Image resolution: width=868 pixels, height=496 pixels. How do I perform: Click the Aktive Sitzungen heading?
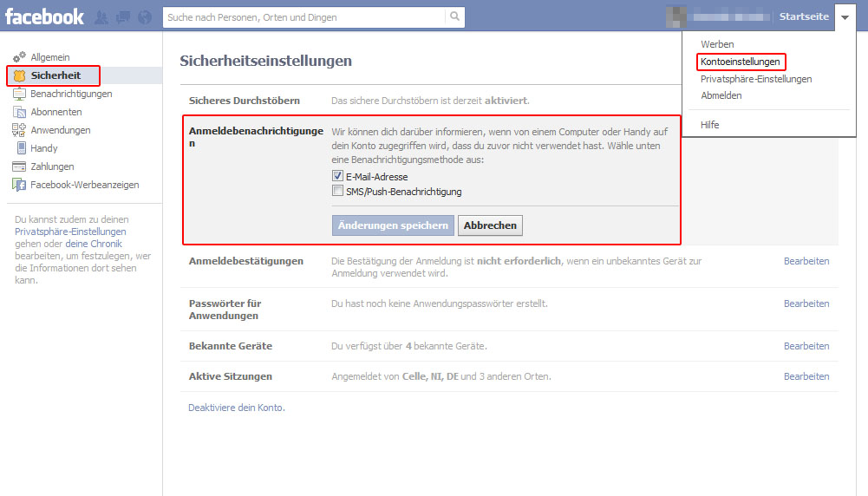pos(231,376)
